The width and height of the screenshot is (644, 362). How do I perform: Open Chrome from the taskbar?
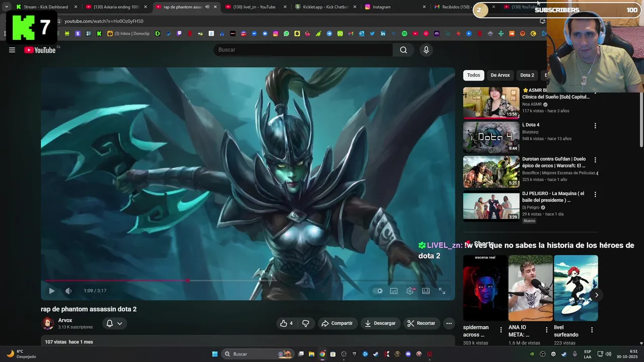point(322,354)
